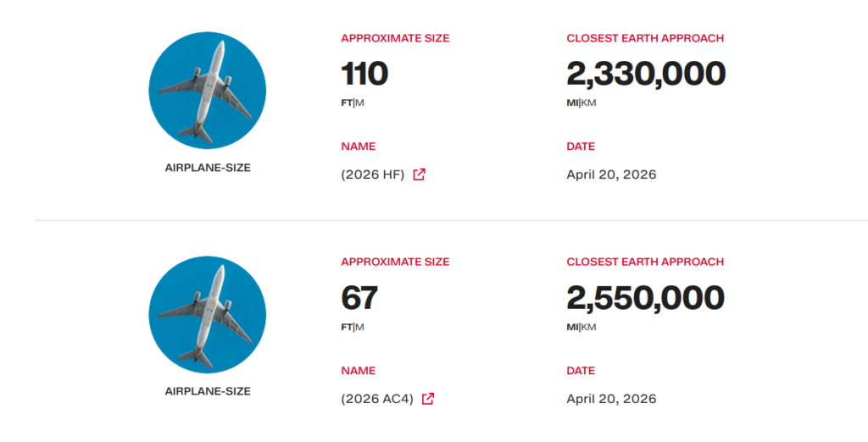Click AIRPLANE-SIZE caption for 2026 HF
Image resolution: width=868 pixels, height=442 pixels.
(208, 168)
